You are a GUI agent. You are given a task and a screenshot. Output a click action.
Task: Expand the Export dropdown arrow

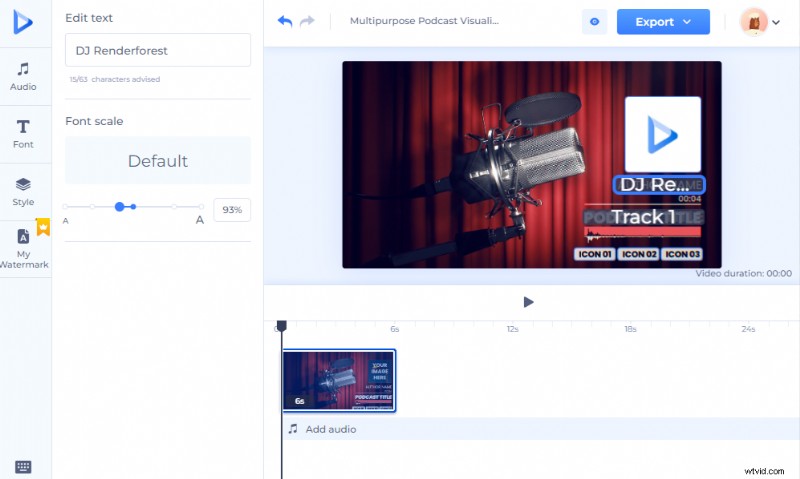point(687,22)
